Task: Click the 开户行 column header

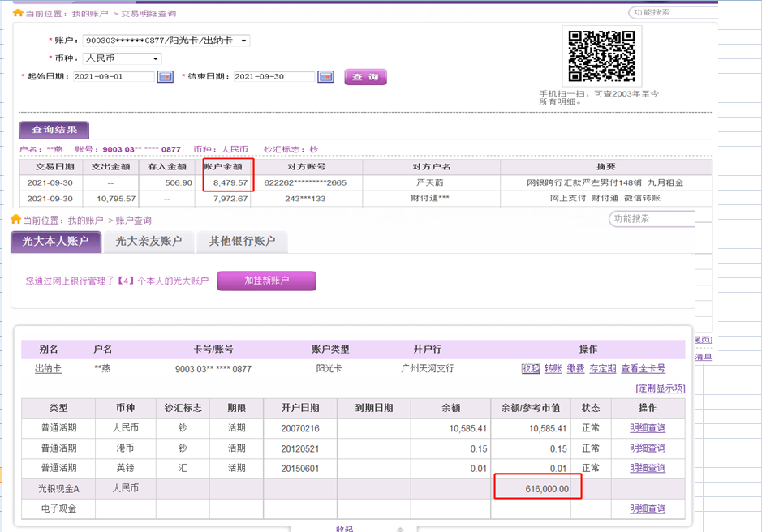Action: (x=428, y=350)
